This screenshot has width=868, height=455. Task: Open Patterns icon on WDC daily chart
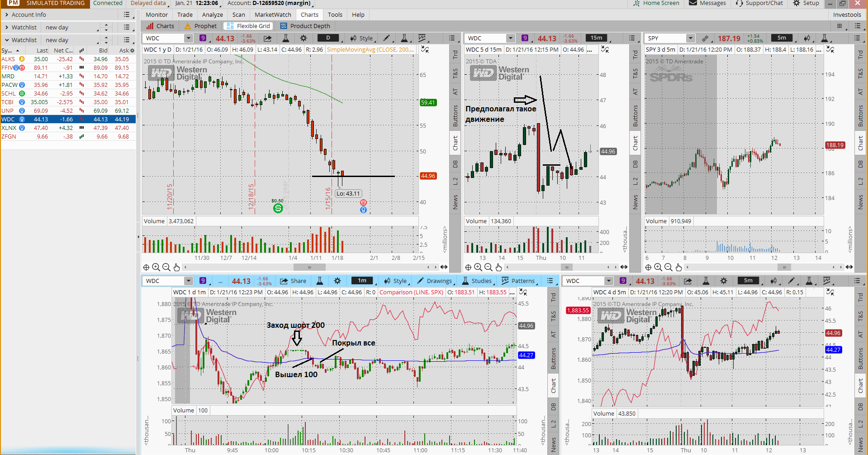[x=422, y=38]
